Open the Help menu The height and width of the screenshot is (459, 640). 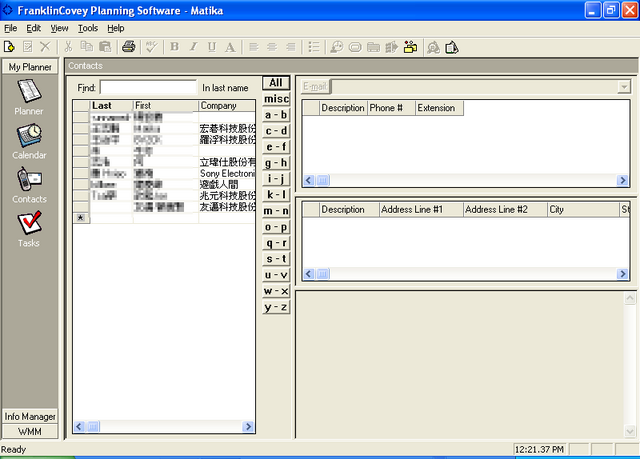tap(116, 28)
